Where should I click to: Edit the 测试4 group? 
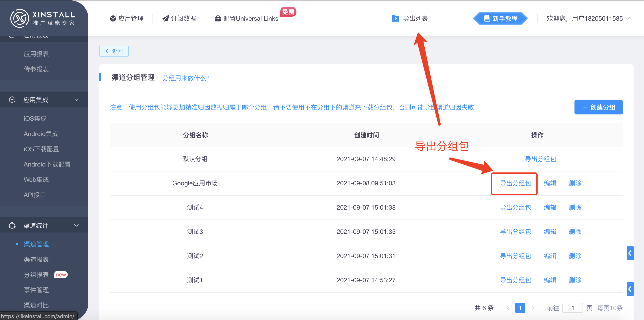[550, 207]
